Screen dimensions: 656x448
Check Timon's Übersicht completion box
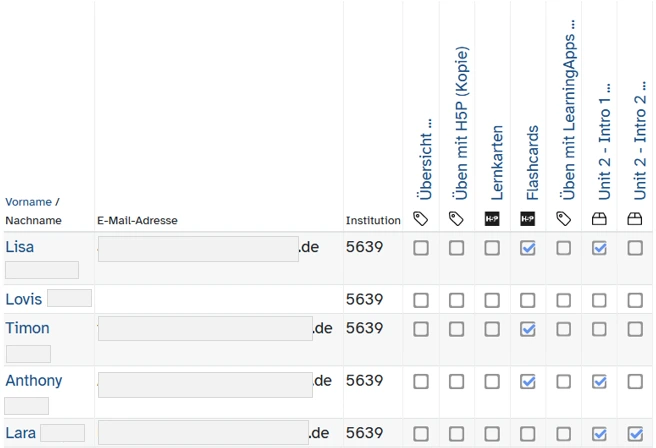coord(421,329)
